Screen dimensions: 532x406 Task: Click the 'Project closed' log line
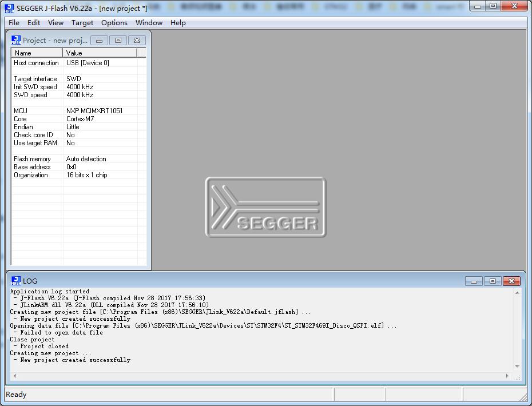(41, 347)
